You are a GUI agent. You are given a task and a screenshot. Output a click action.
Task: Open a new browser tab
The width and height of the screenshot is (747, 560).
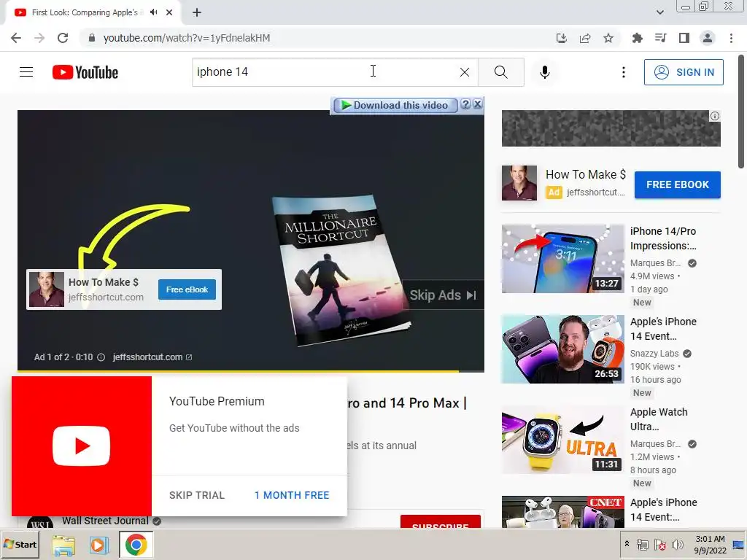(x=197, y=12)
